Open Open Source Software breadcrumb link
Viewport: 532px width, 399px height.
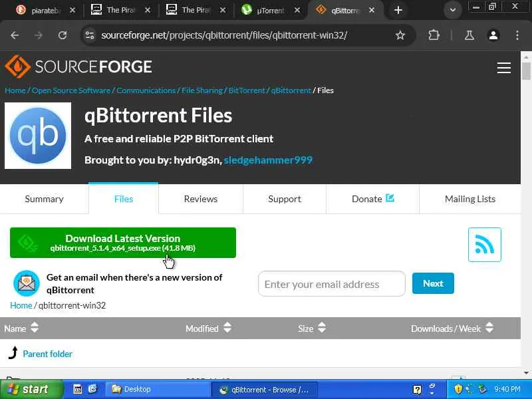click(71, 90)
